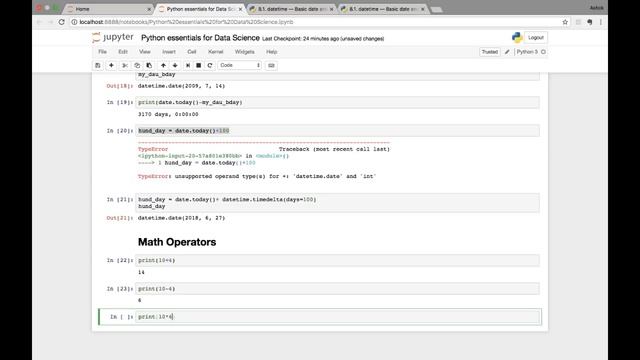Switch to the Home browser tab
The image size is (640, 360).
[x=108, y=9]
